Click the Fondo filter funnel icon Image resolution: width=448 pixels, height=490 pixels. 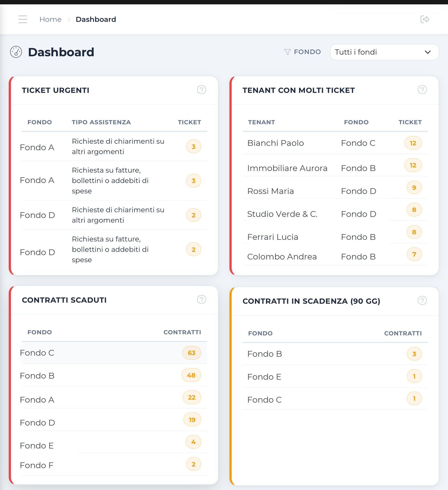287,52
